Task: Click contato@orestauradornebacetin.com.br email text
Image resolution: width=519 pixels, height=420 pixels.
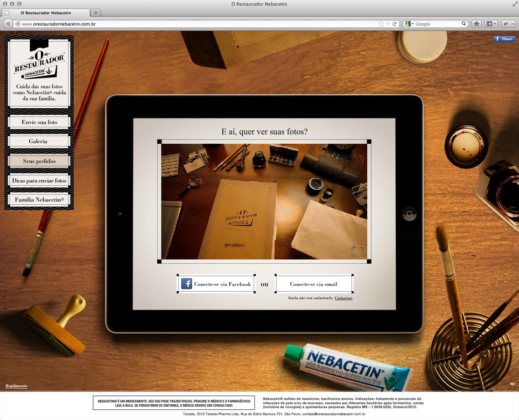Action: coord(334,414)
